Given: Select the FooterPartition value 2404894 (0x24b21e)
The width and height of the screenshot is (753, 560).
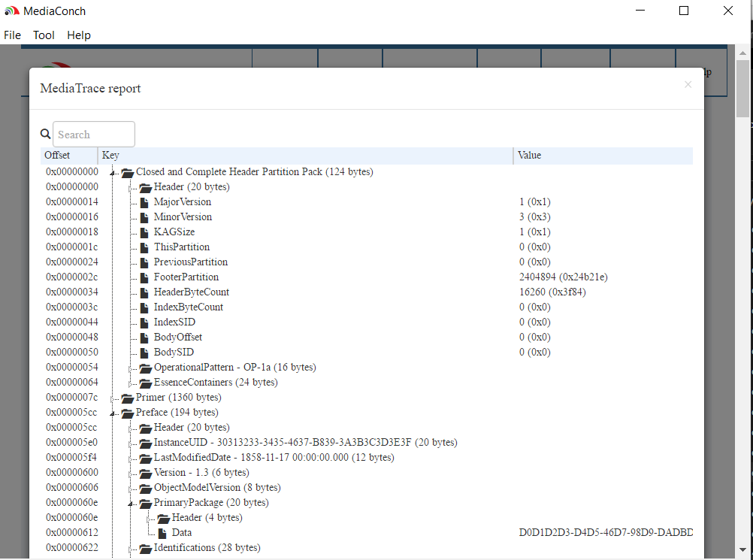Looking at the screenshot, I should [563, 277].
